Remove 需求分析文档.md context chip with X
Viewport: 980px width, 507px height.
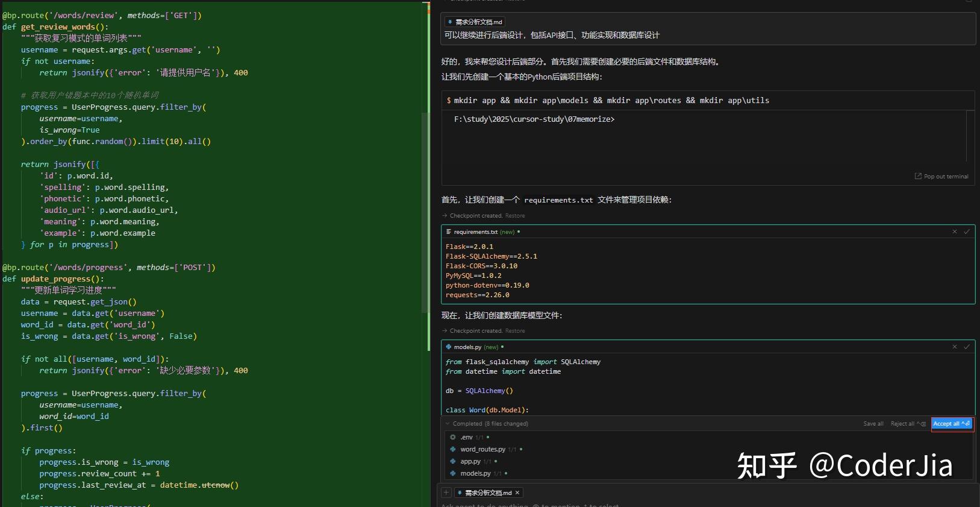[x=517, y=493]
